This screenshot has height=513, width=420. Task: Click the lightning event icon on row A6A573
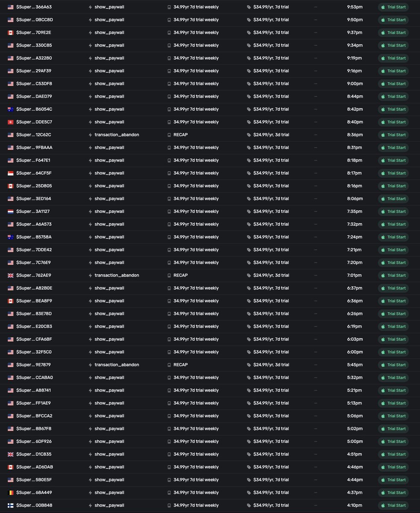[x=90, y=224]
